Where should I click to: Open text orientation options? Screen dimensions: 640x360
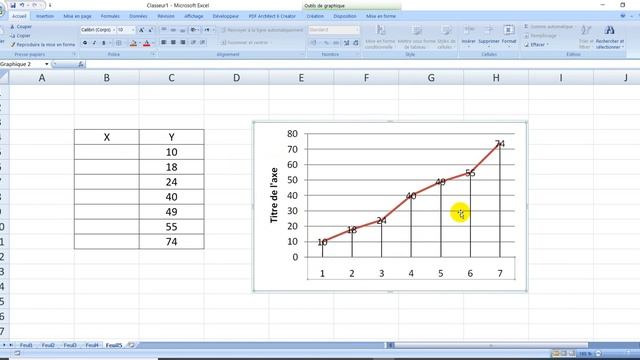pyautogui.click(x=194, y=30)
